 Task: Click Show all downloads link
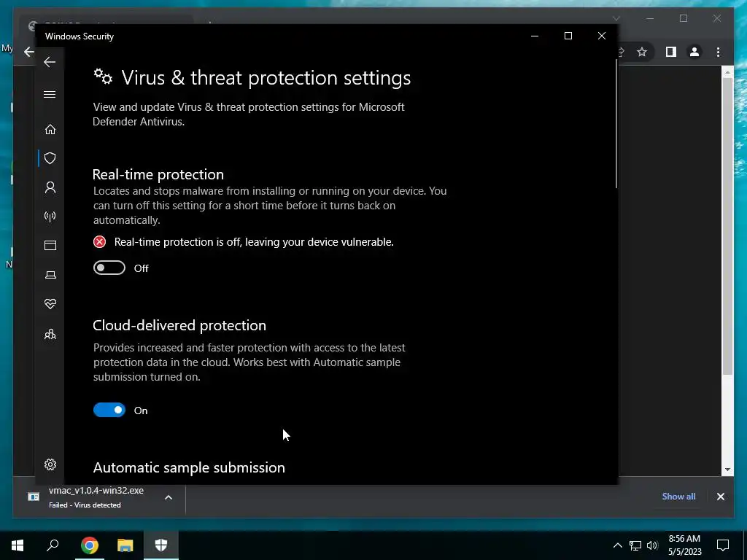point(678,496)
